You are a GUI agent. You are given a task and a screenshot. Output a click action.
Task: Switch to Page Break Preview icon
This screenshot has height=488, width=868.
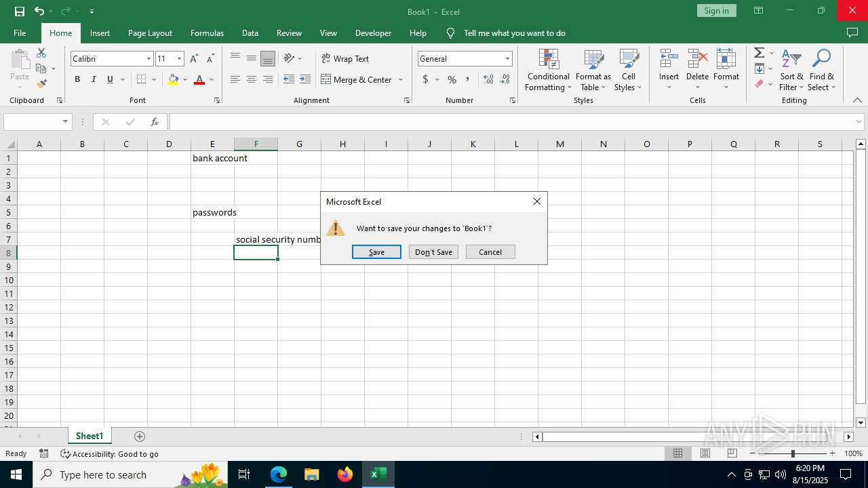[732, 453]
